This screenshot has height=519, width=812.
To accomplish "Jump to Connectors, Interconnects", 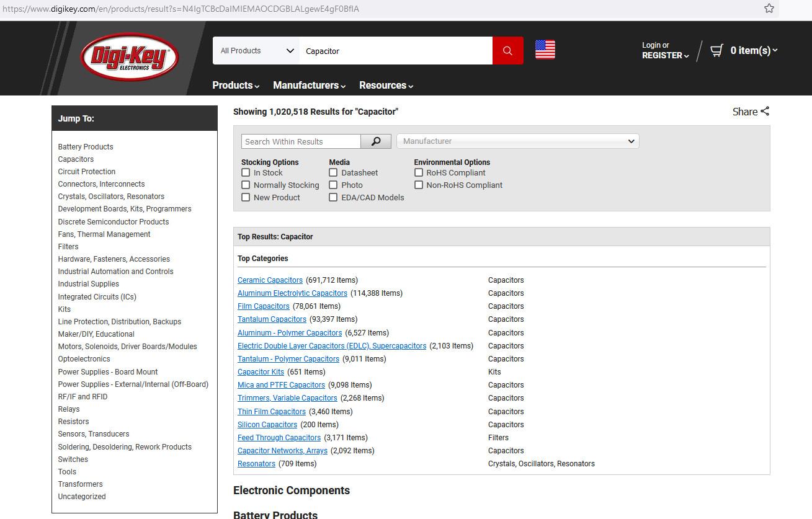I will (101, 184).
